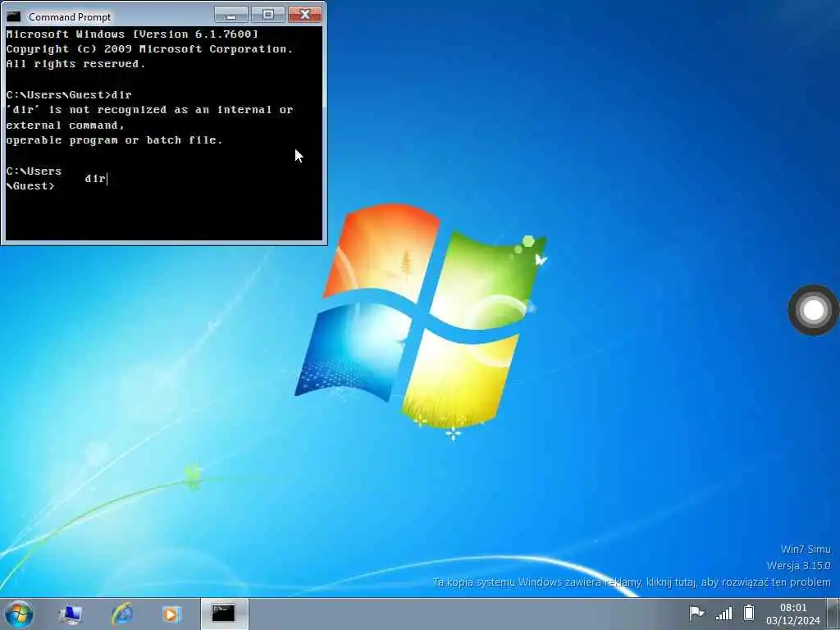Click 'Wersja 3.15.0' version text
This screenshot has width=840, height=630.
click(x=799, y=566)
